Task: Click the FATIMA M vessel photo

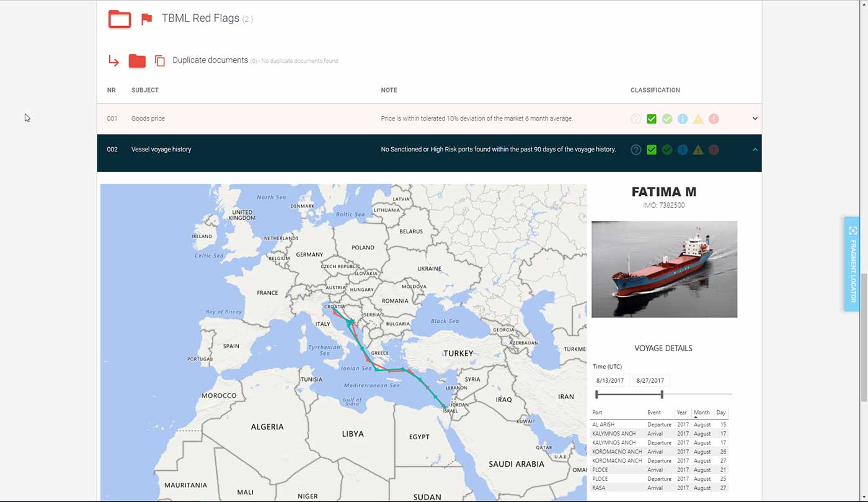Action: pos(664,269)
